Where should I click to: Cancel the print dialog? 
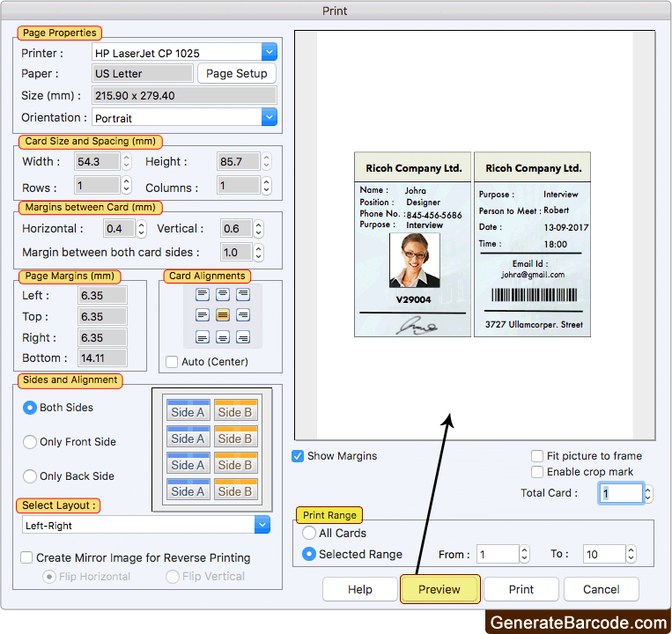(602, 589)
